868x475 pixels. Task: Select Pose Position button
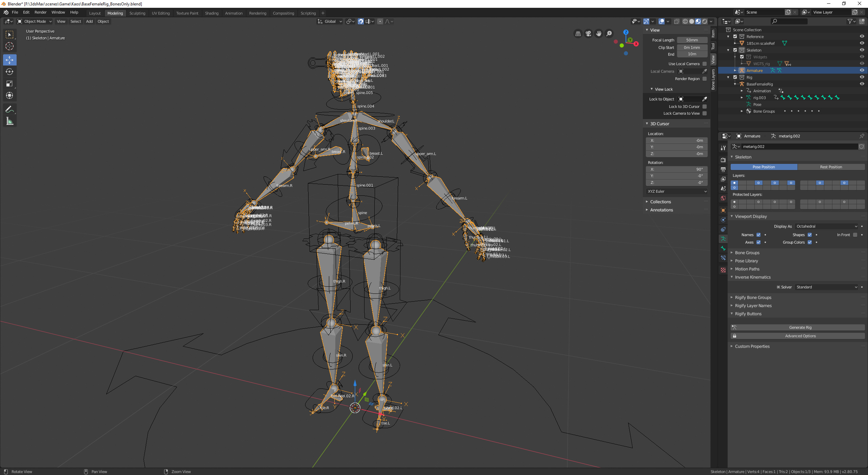pyautogui.click(x=764, y=167)
